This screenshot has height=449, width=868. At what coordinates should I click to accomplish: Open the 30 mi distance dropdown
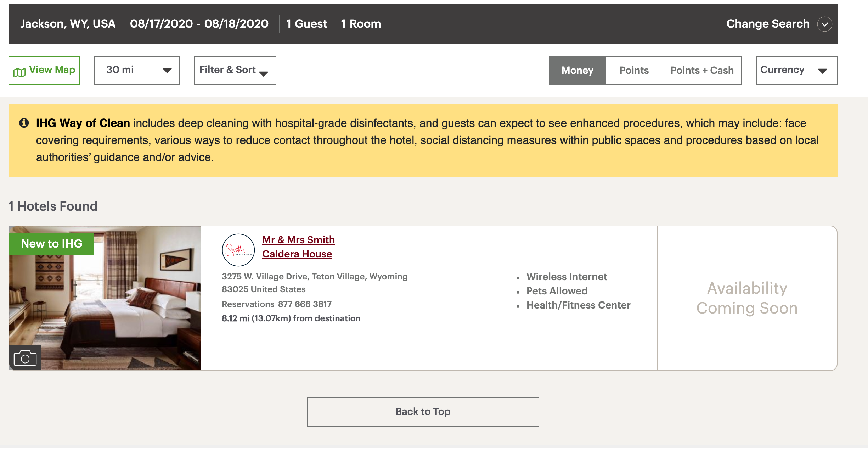pyautogui.click(x=137, y=70)
